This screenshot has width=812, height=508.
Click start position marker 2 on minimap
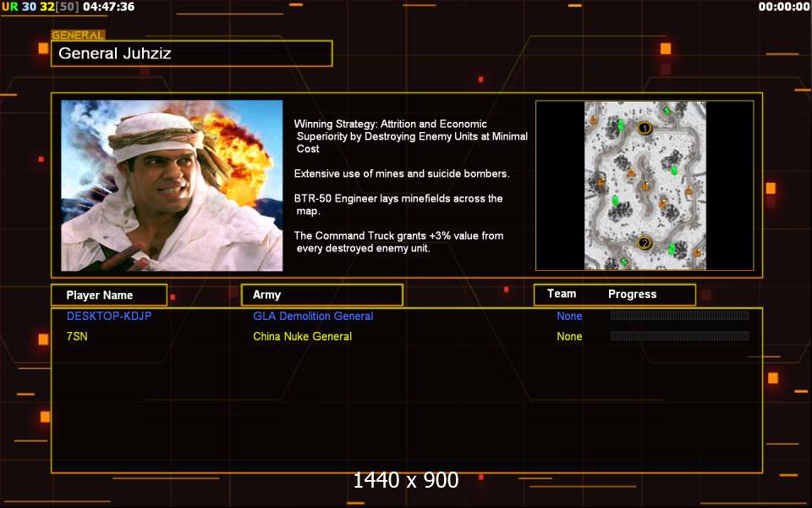[645, 243]
